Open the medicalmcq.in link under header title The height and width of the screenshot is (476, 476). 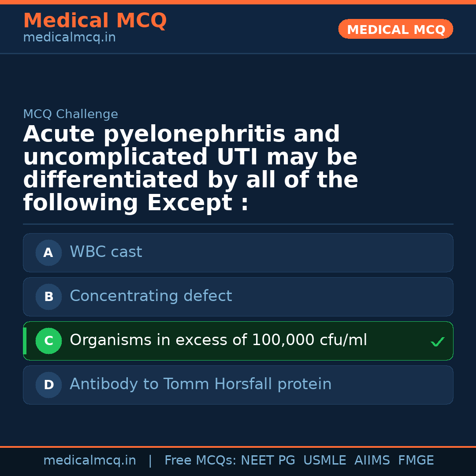tap(69, 38)
